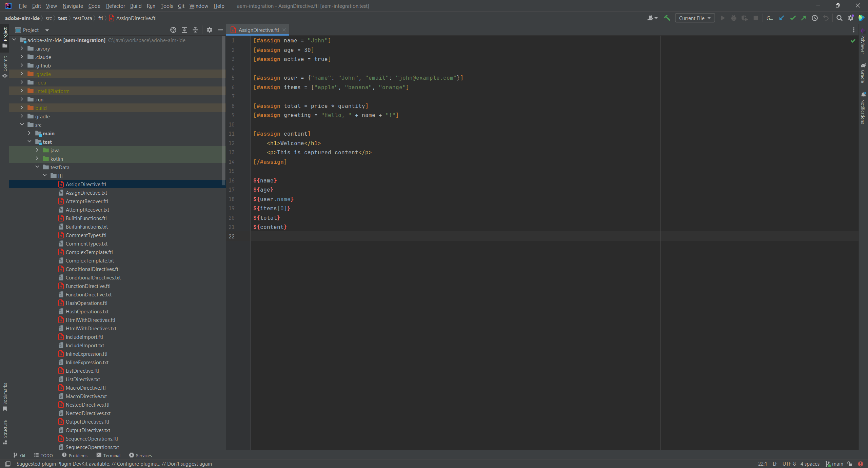Click the Rollback undo arrow icon
This screenshot has width=868, height=468.
pyautogui.click(x=826, y=18)
